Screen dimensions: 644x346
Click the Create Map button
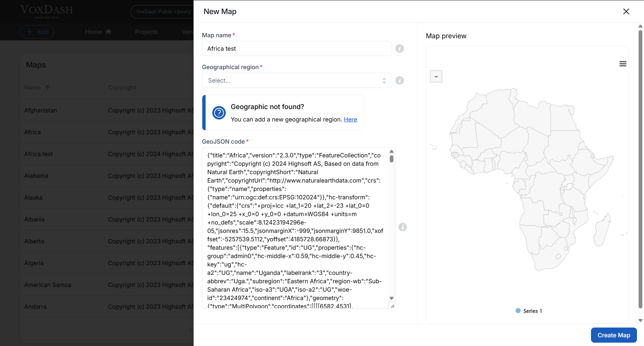click(613, 335)
